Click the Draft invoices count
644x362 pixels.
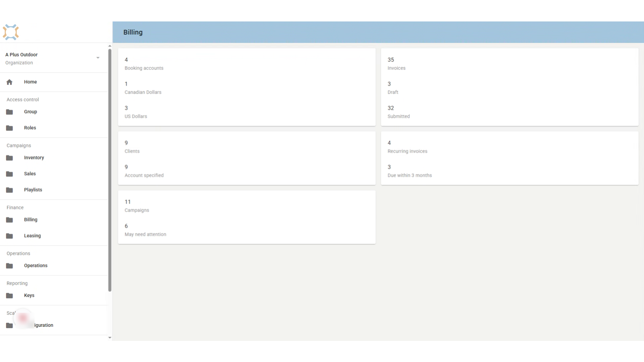pos(393,88)
